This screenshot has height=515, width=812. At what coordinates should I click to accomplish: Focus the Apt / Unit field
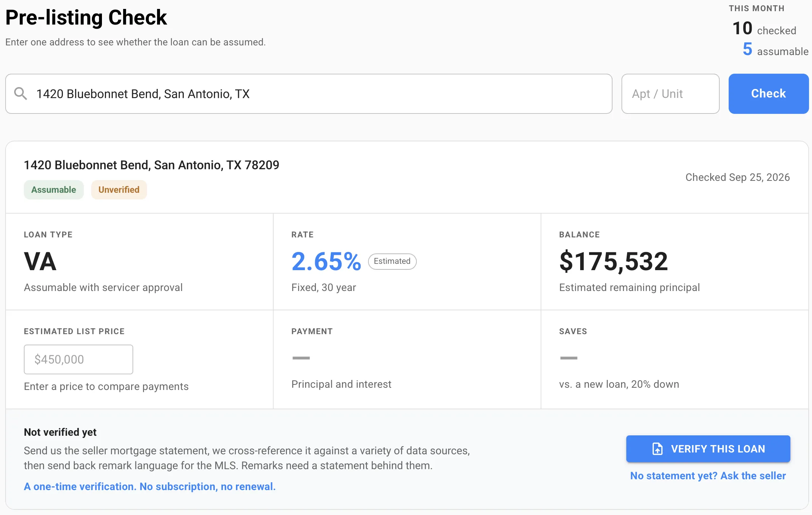pyautogui.click(x=670, y=94)
